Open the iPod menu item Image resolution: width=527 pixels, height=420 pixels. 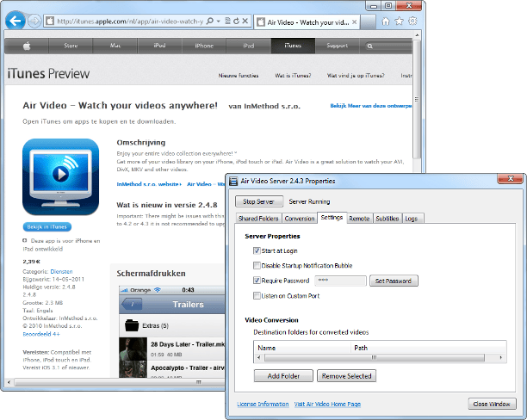159,46
